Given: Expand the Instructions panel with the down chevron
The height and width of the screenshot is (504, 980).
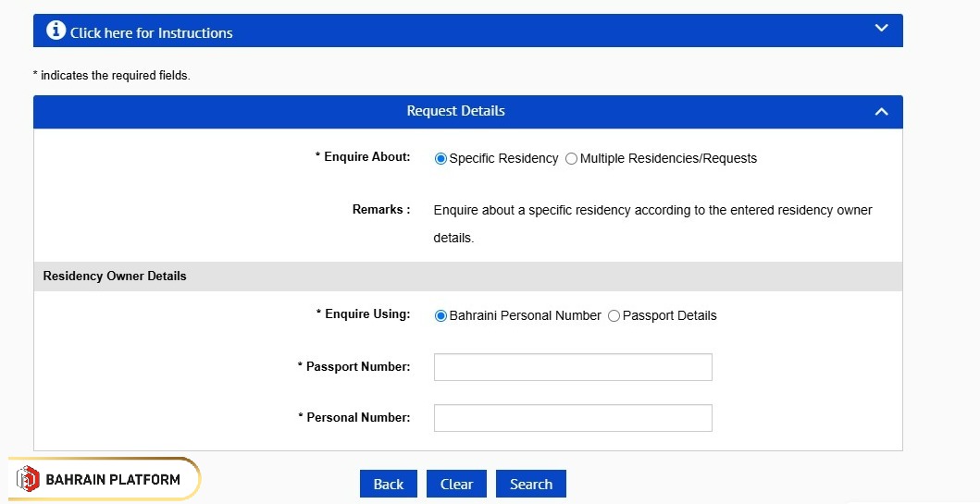Looking at the screenshot, I should (881, 29).
